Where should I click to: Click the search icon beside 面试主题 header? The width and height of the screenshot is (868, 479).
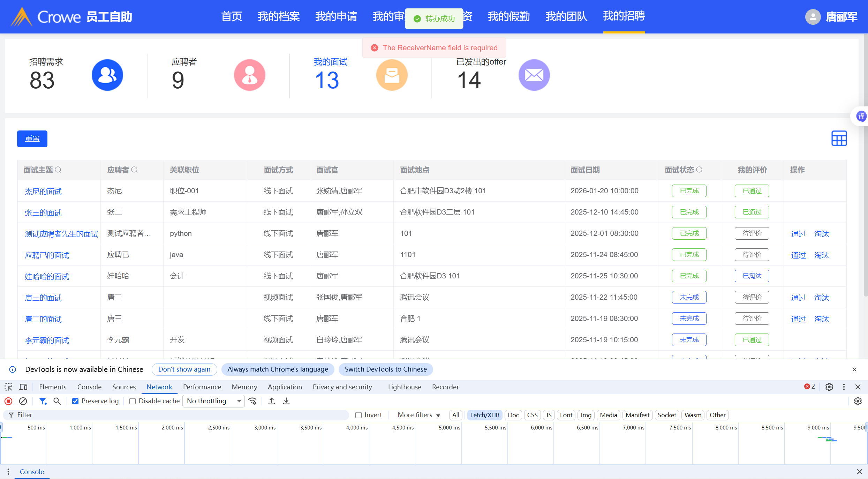[58, 170]
